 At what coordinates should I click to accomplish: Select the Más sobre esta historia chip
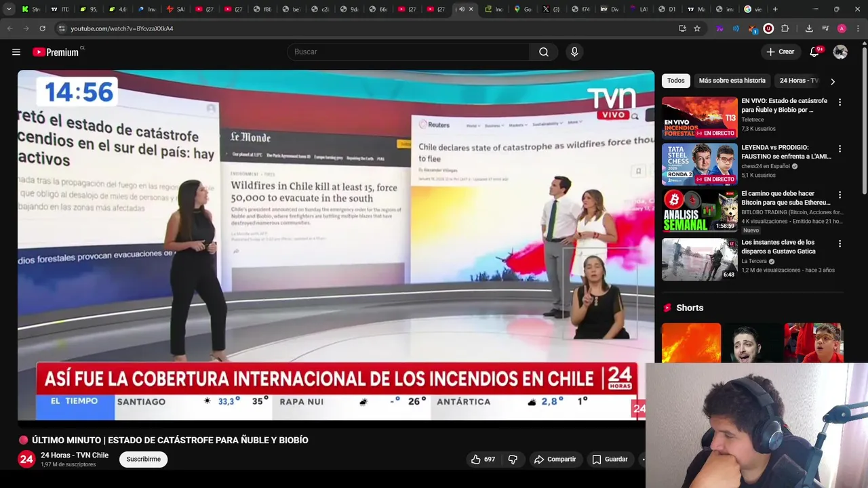click(x=732, y=81)
